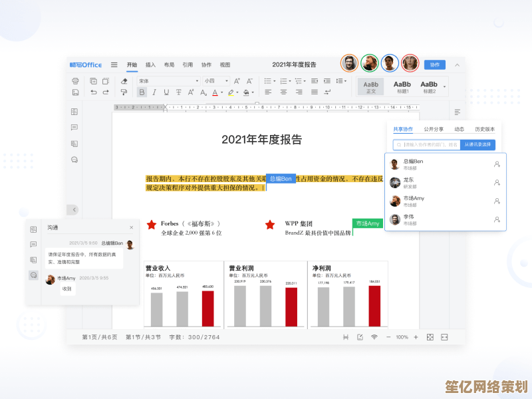This screenshot has height=399, width=532.
Task: Open the font name dropdown 宋体
Action: click(168, 81)
